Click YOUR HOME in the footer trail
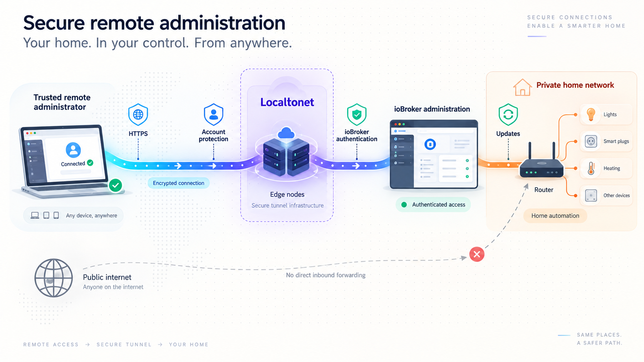 pyautogui.click(x=189, y=345)
